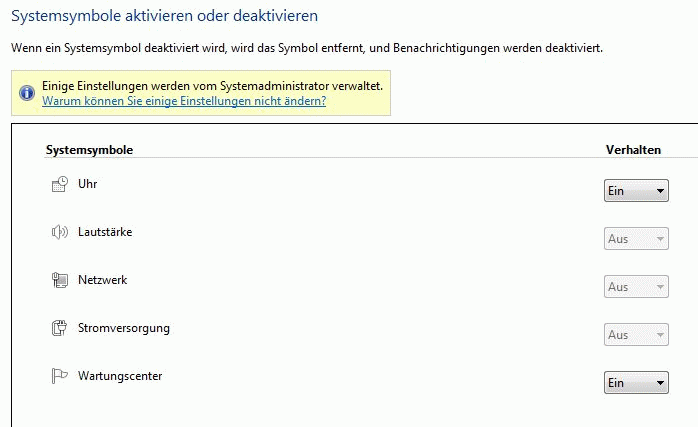Open the Lautstärke disabled Aus dropdown

(x=636, y=239)
